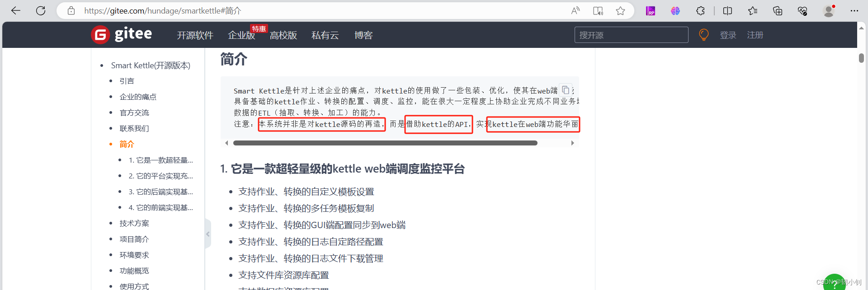Jump to 联系我们 section
The image size is (868, 290).
134,128
